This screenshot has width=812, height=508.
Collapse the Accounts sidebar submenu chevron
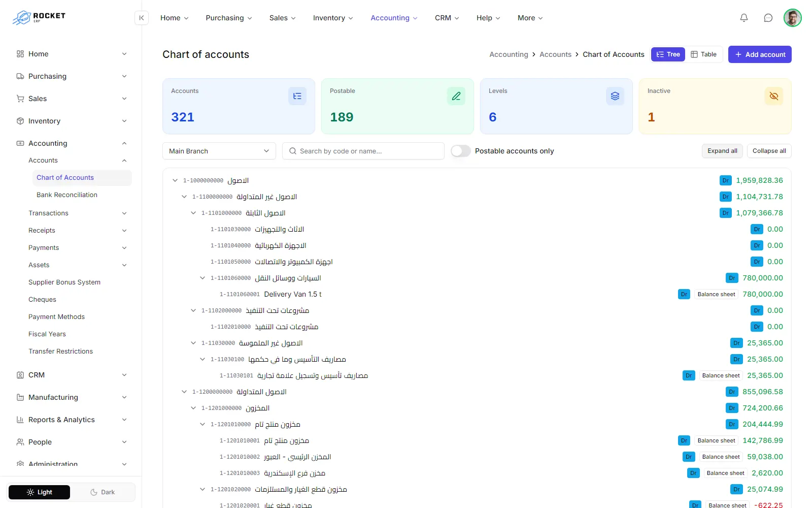tap(124, 161)
